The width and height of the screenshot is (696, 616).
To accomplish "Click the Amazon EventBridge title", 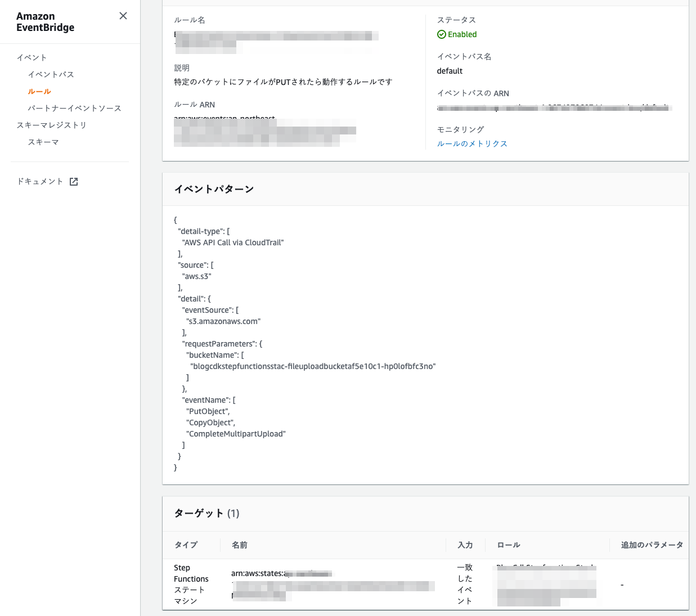I will click(45, 22).
